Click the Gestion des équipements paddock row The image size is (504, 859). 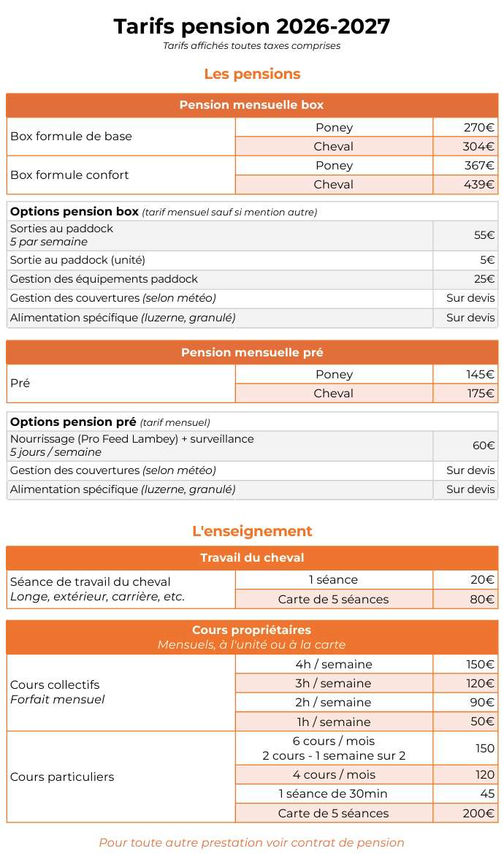point(252,279)
